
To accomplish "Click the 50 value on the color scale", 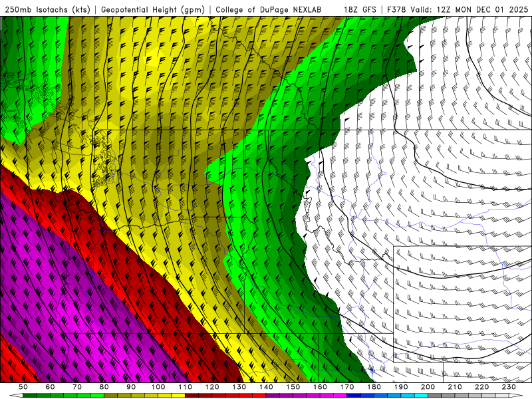I will pyautogui.click(x=23, y=387).
